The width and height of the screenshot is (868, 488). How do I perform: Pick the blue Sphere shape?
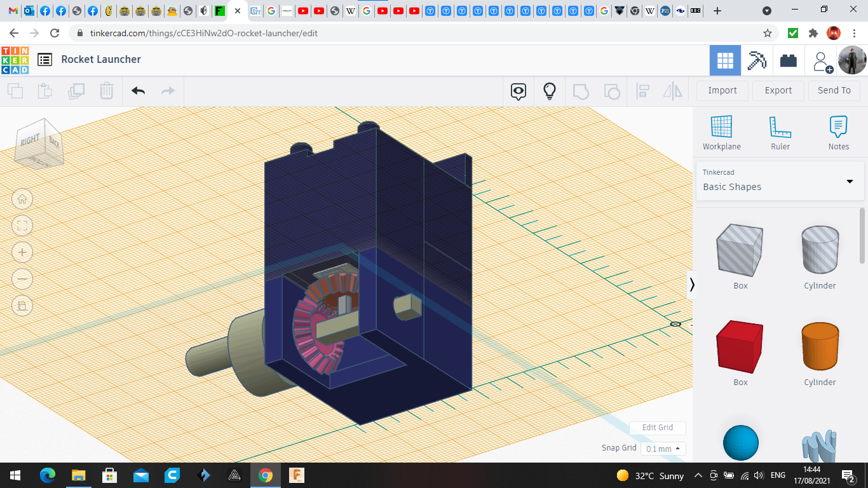(x=740, y=443)
